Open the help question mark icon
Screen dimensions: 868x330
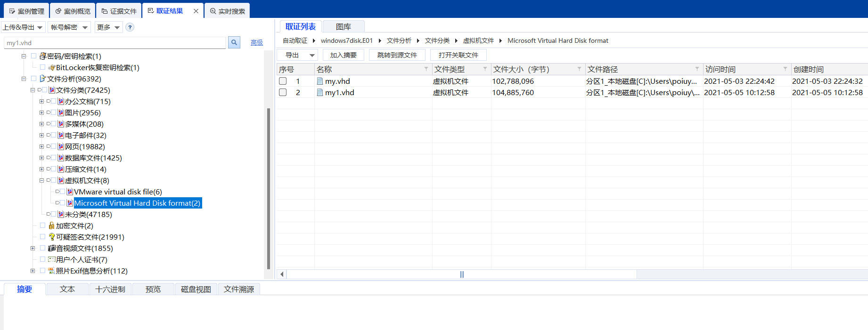click(130, 27)
